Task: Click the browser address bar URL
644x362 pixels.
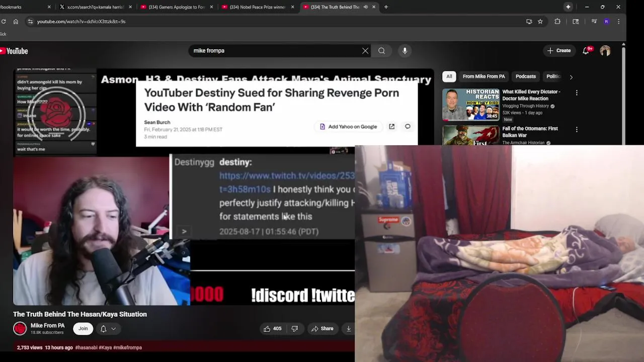Action: pos(81,22)
